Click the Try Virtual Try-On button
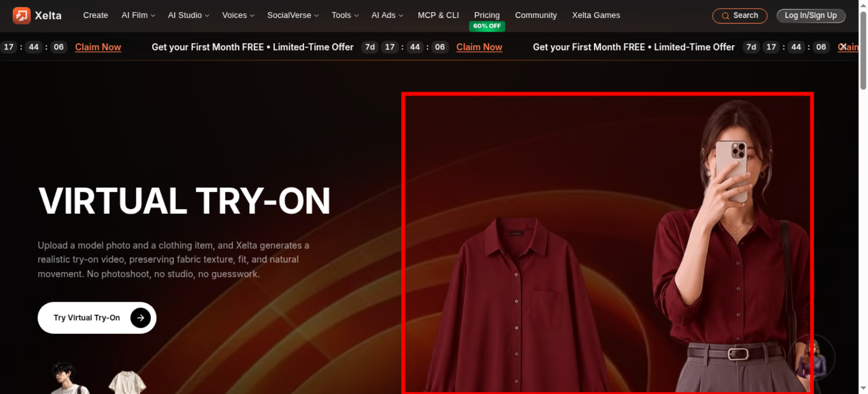868x394 pixels. [x=97, y=318]
